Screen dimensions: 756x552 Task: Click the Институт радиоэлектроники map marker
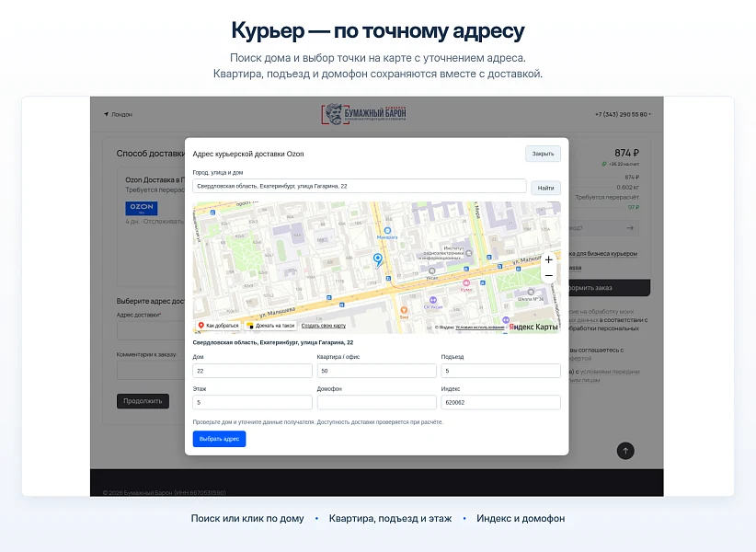pos(469,253)
